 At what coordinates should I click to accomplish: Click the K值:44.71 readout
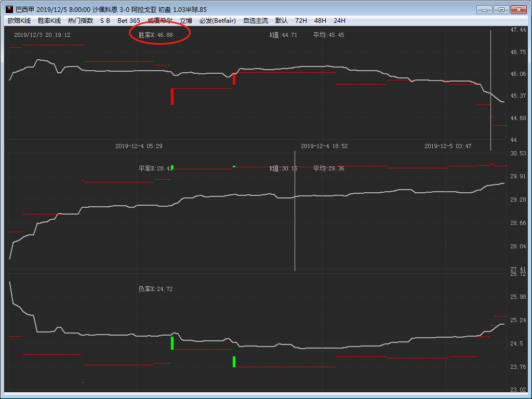283,35
